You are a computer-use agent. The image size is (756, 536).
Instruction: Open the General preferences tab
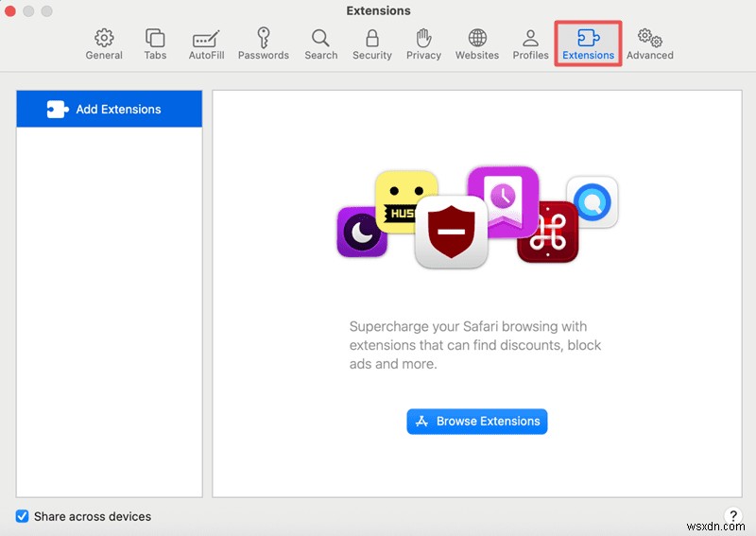[104, 43]
